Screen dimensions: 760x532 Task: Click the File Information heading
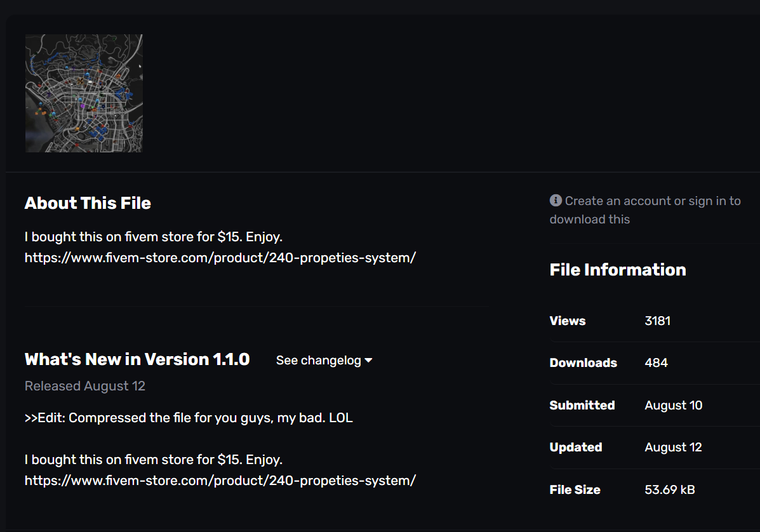click(618, 270)
